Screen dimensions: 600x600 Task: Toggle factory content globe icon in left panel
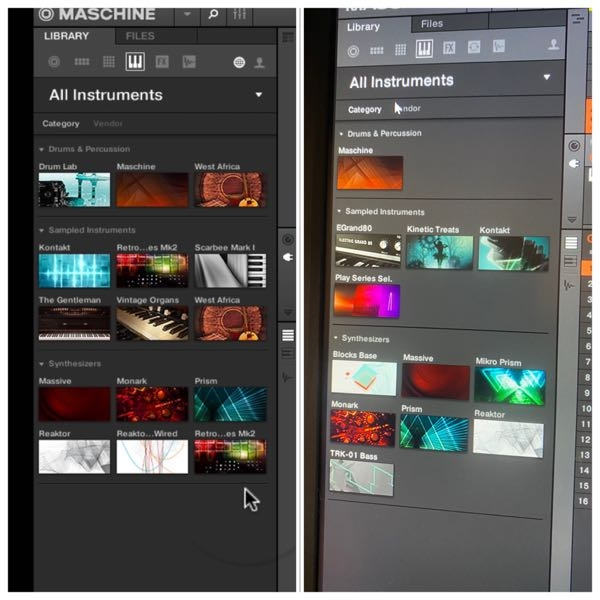click(x=239, y=62)
